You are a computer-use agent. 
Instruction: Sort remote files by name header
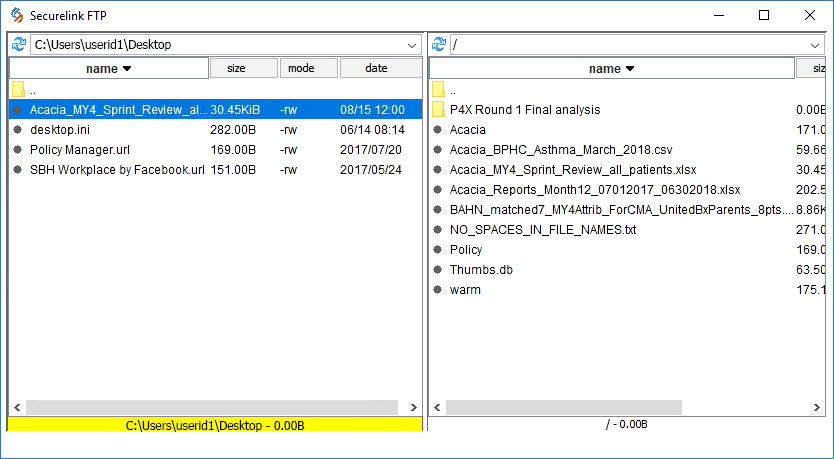[611, 69]
